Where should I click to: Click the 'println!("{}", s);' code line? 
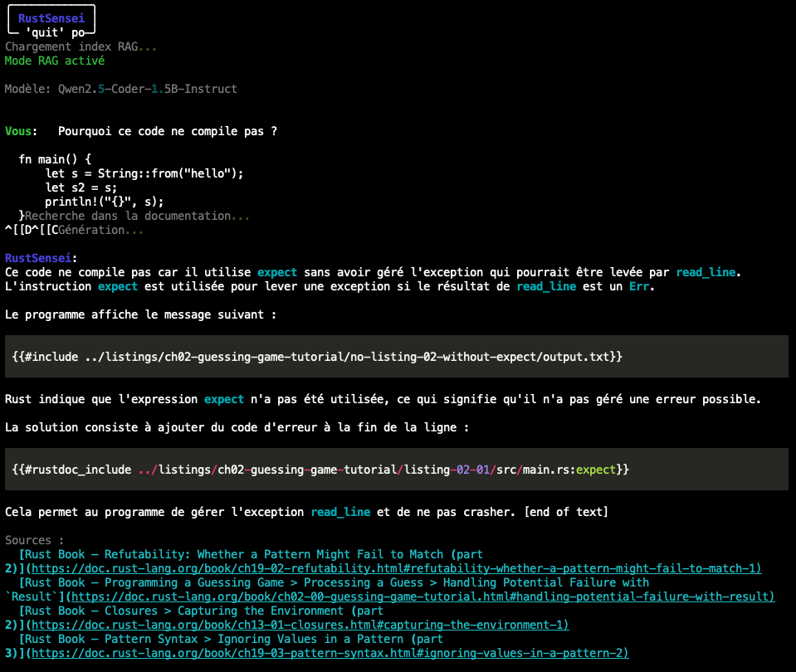coord(104,202)
